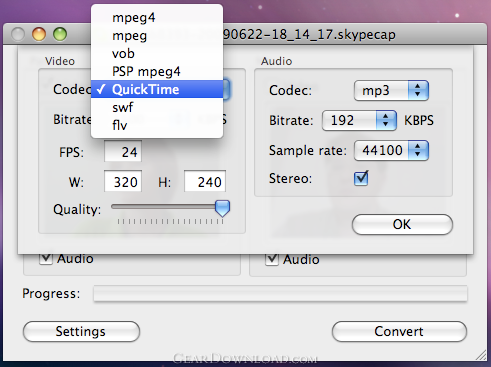Uncheck the Stereo checkbox
491x367 pixels.
(361, 178)
